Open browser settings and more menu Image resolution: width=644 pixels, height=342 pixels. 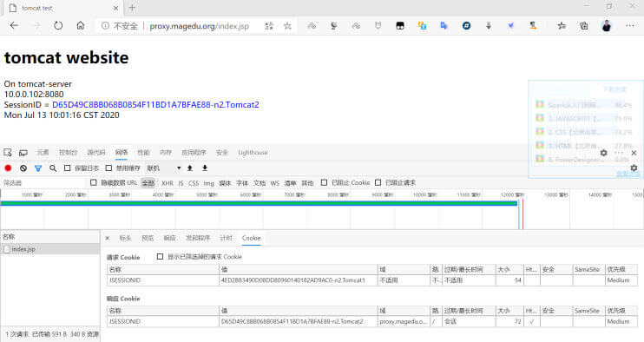(x=629, y=25)
